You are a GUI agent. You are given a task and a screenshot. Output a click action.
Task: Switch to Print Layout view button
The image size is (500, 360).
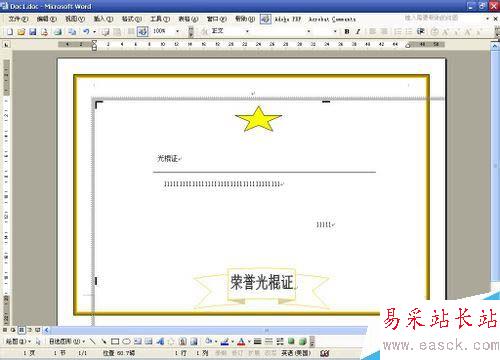21,330
